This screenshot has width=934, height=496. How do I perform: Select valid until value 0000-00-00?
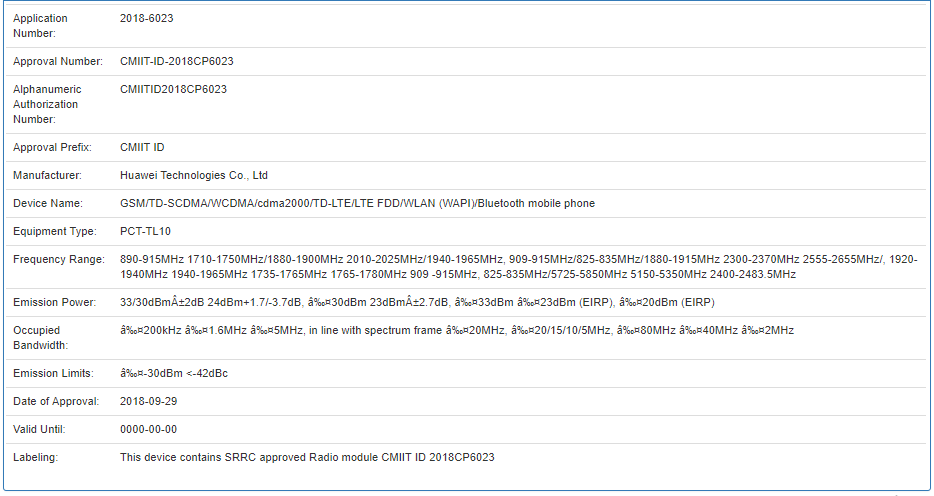(148, 429)
